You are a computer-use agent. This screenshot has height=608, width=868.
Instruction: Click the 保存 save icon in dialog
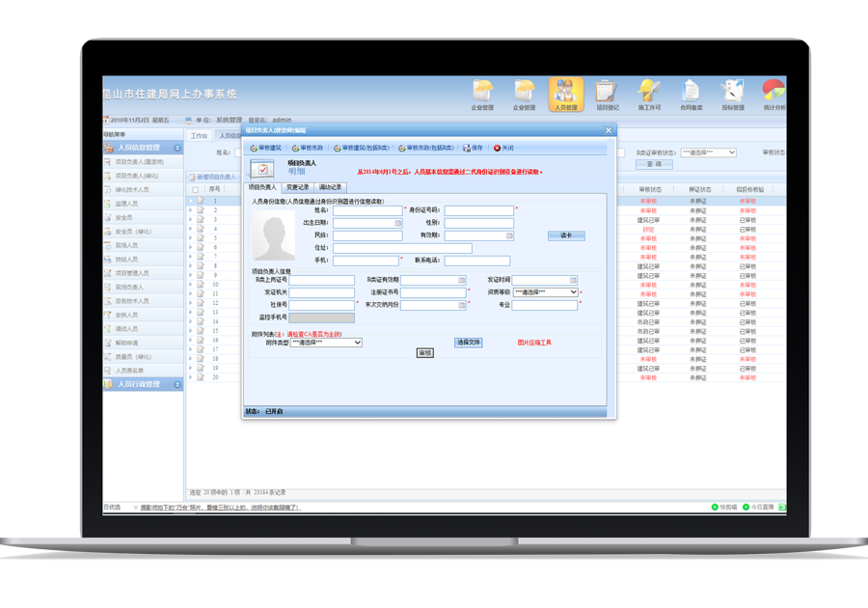[473, 149]
